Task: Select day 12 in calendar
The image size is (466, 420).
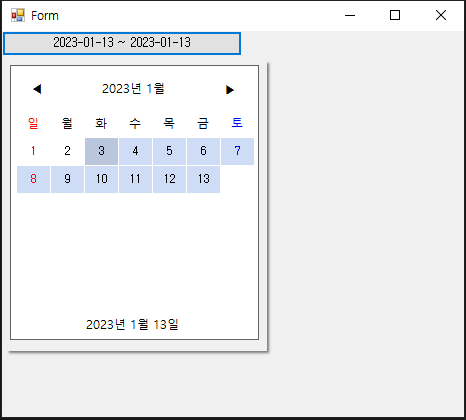Action: 169,179
